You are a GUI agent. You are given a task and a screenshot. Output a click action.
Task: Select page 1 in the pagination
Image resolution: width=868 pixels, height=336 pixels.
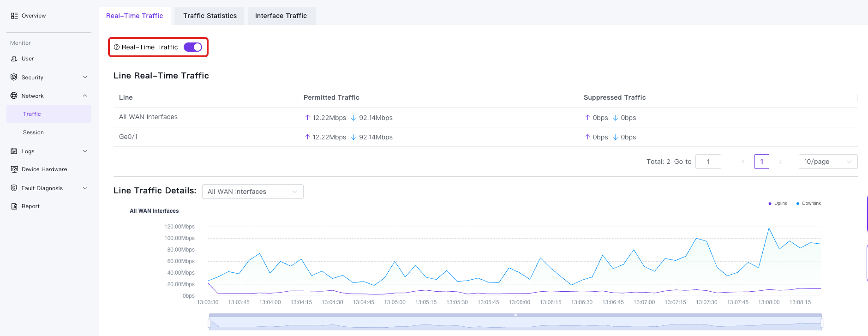(762, 162)
